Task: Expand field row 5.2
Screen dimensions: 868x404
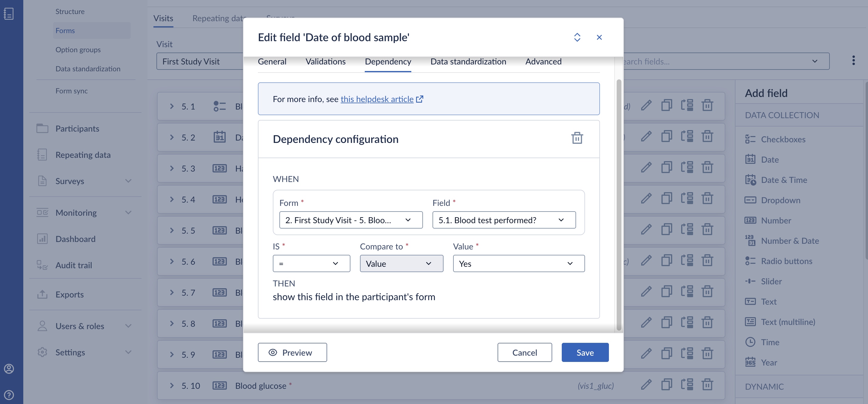Action: [172, 137]
